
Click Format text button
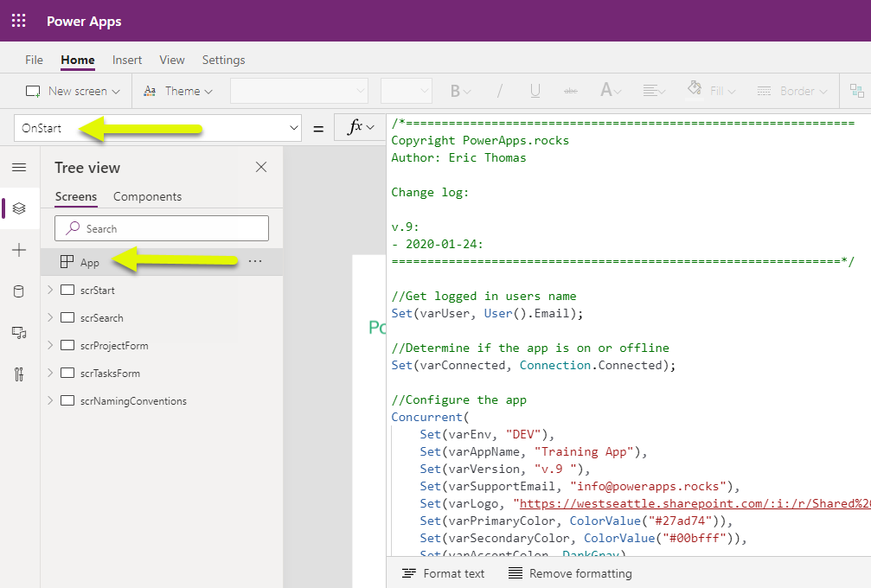(x=443, y=573)
